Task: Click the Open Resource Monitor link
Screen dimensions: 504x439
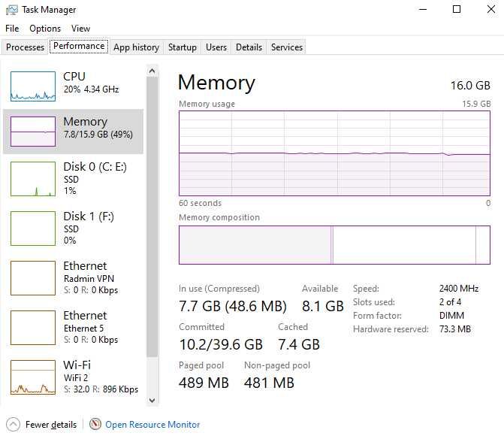Action: coord(152,425)
